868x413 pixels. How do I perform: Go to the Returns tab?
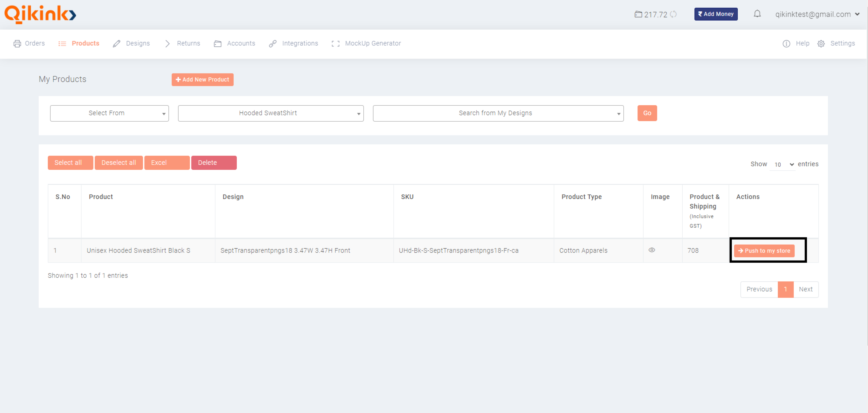click(x=188, y=43)
